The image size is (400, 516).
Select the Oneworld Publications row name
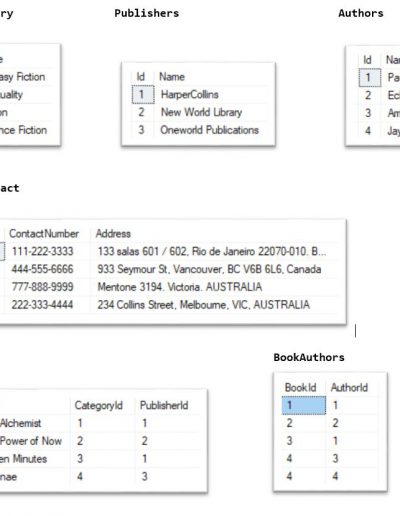pyautogui.click(x=209, y=130)
